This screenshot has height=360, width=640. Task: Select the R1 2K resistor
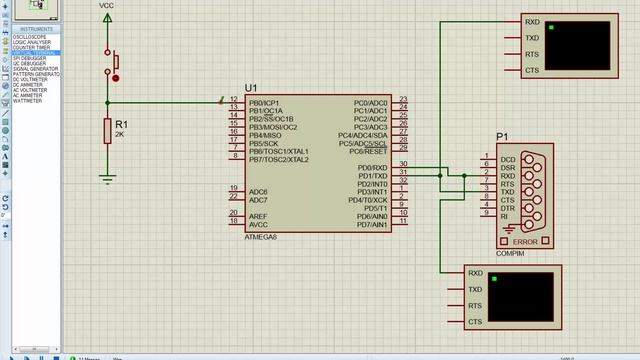pyautogui.click(x=107, y=131)
